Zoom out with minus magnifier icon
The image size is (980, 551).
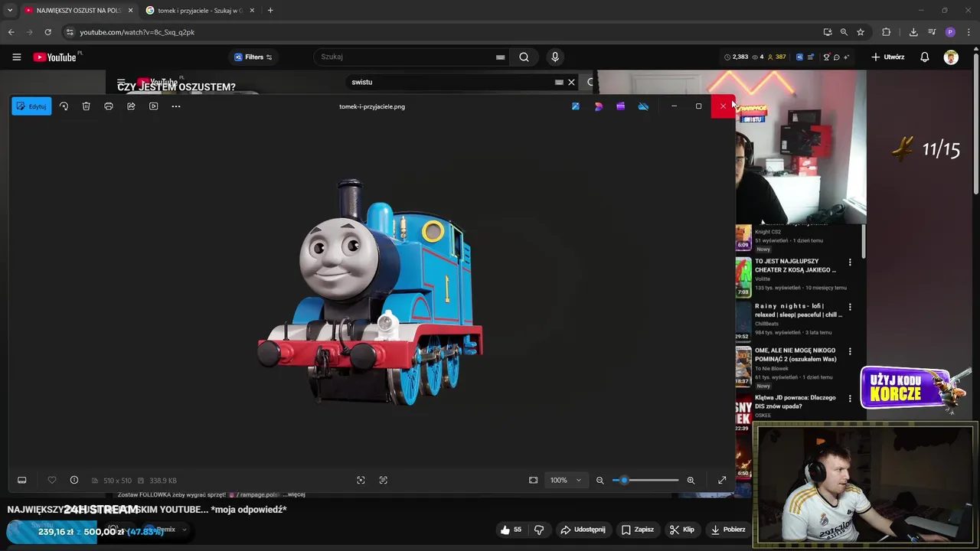point(599,481)
